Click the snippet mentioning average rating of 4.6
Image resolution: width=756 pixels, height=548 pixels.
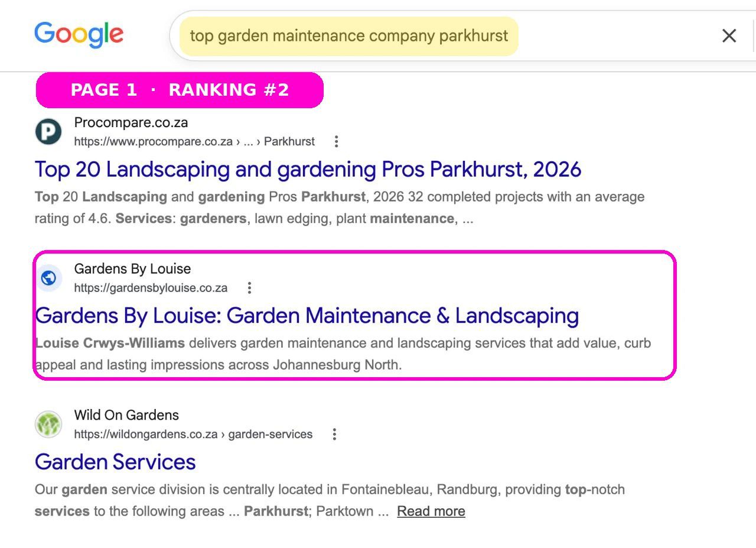[340, 207]
